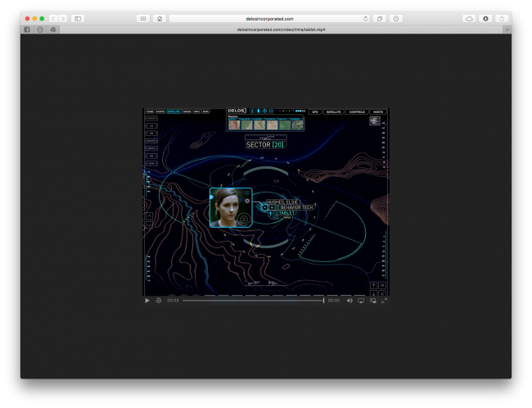The height and width of the screenshot is (408, 532).
Task: Click the 00:03 elapsed time label
Action: pyautogui.click(x=173, y=301)
